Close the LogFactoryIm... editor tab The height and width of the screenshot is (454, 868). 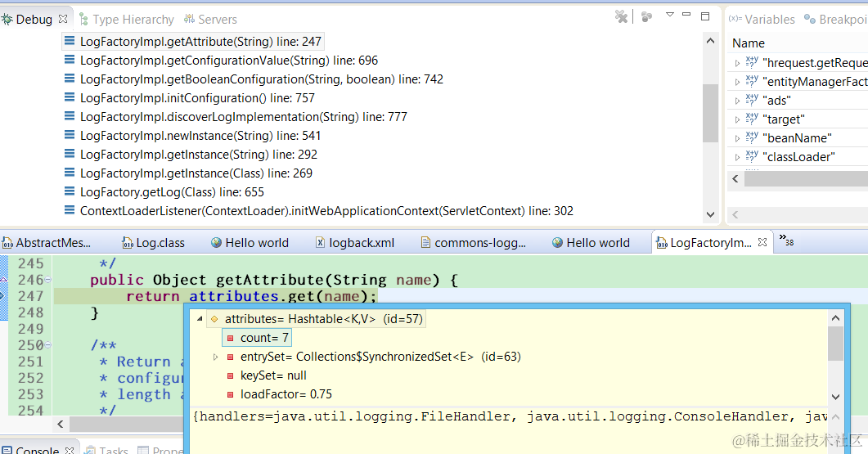point(762,242)
